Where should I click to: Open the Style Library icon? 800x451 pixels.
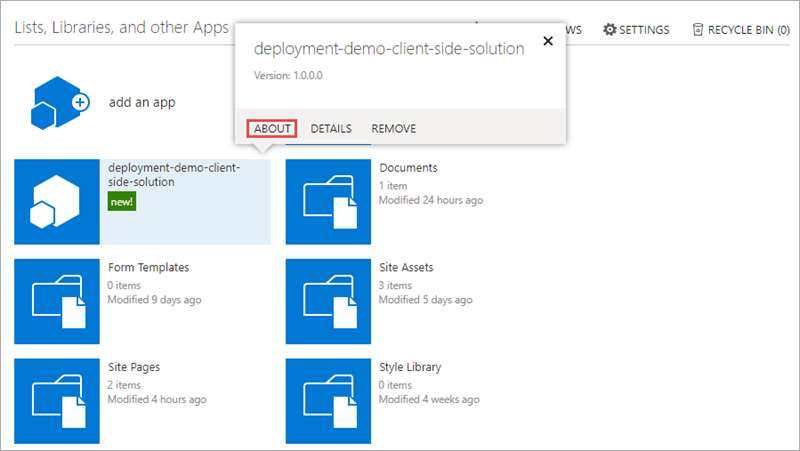point(328,401)
